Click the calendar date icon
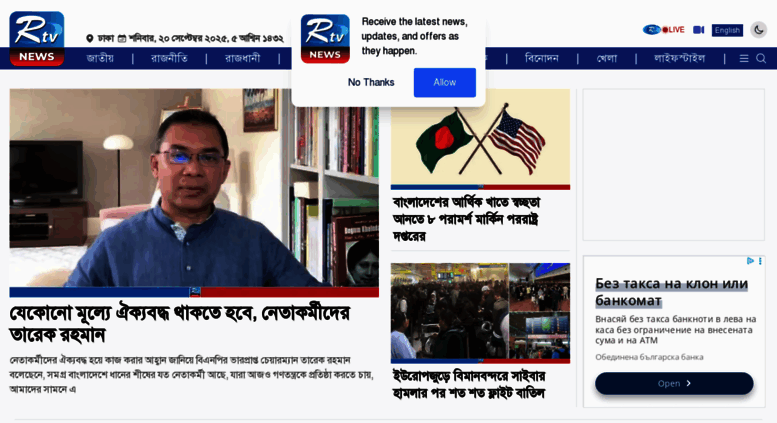The width and height of the screenshot is (777, 423). (x=122, y=38)
